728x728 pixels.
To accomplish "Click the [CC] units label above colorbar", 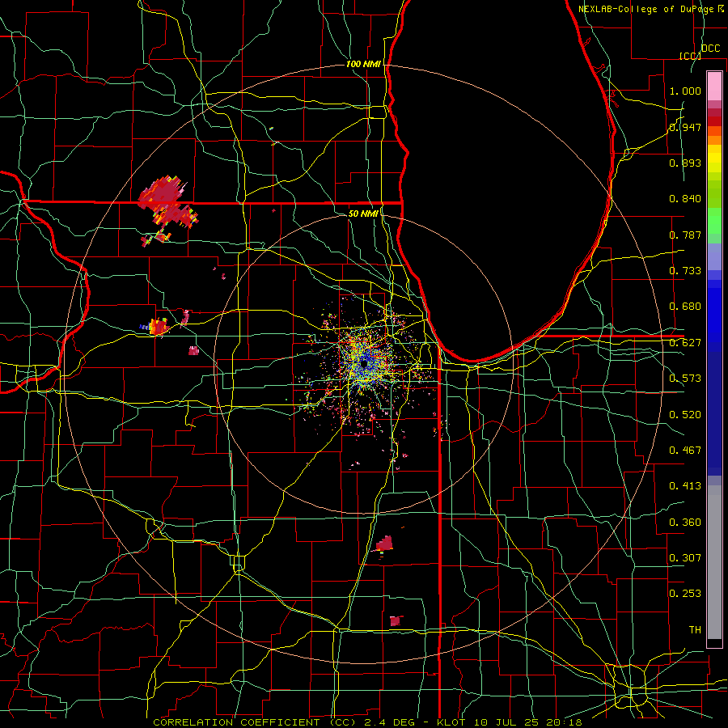I will click(690, 56).
